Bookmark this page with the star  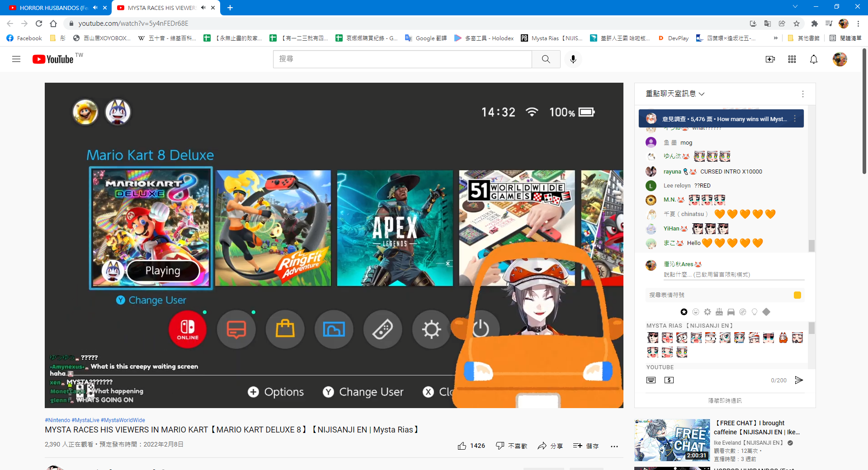pos(797,23)
